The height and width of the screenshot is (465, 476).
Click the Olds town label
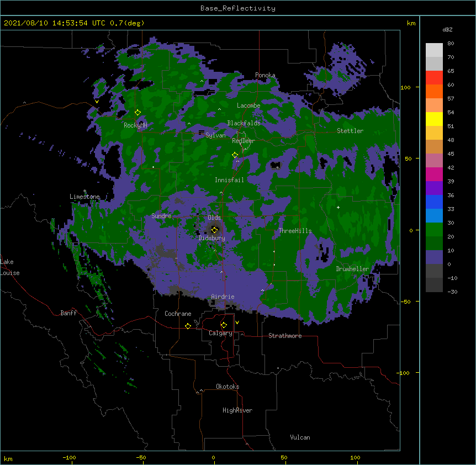tap(214, 218)
